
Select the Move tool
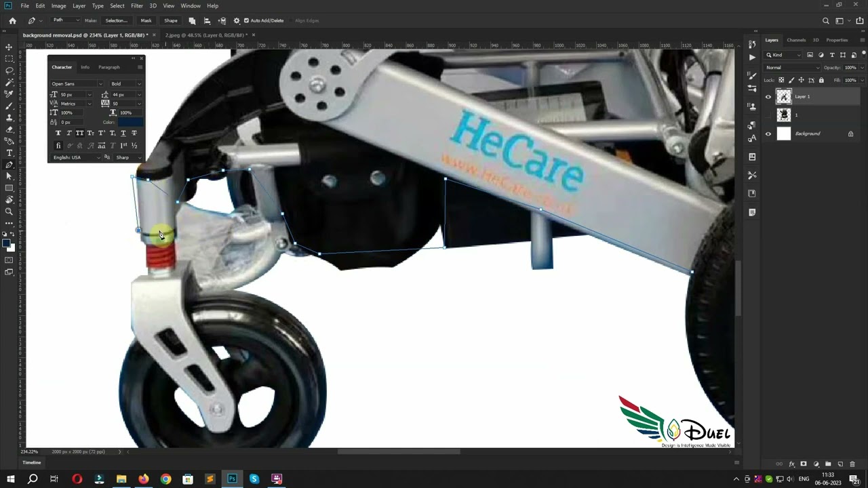(x=9, y=47)
